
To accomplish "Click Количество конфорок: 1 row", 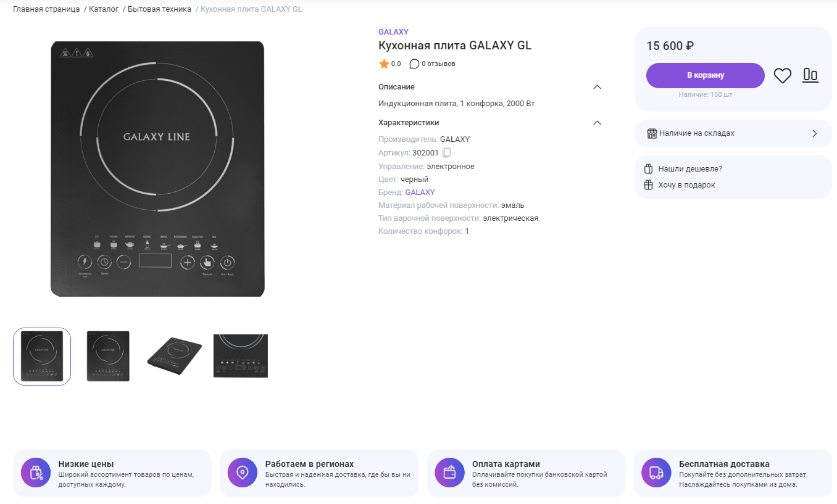I will click(x=423, y=231).
